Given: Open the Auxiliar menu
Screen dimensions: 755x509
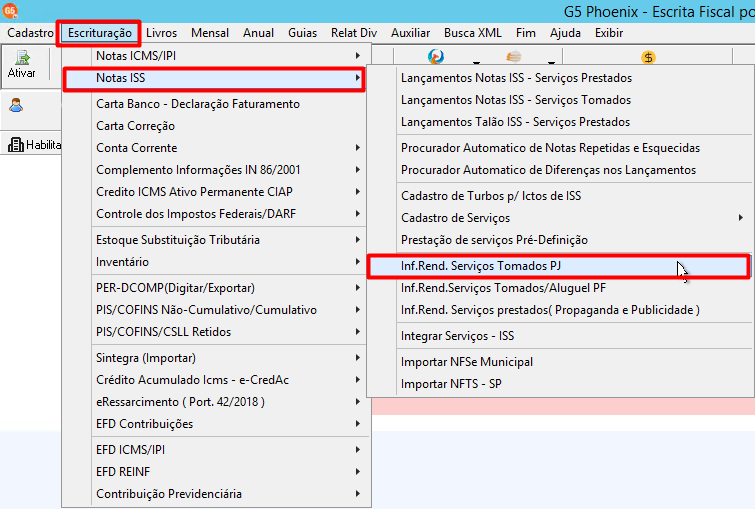Looking at the screenshot, I should (x=410, y=33).
